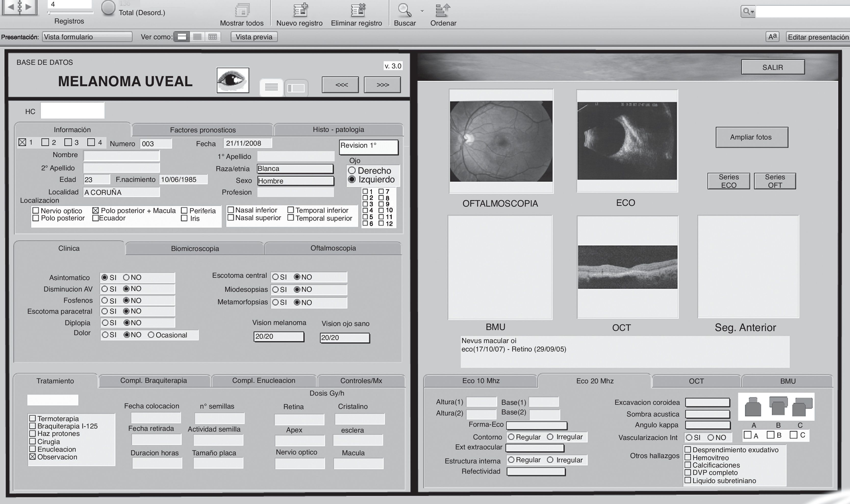850x504 pixels.
Task: Click the Buscar magnifier icon
Action: 404,10
